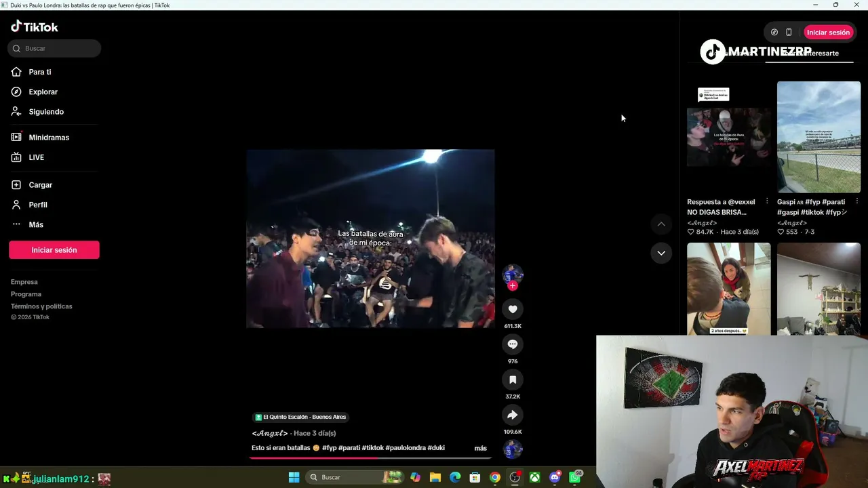The height and width of the screenshot is (488, 868).
Task: Open File Explorer from the taskbar
Action: pos(435,477)
